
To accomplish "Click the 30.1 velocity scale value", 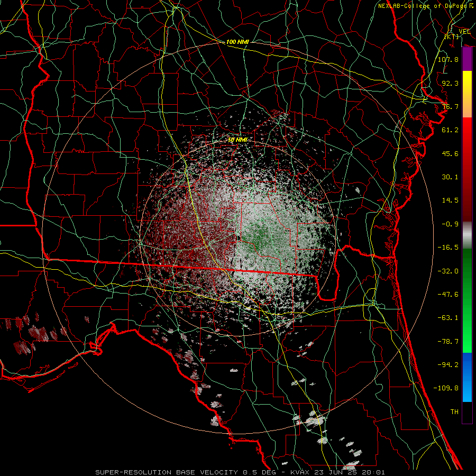I will coord(450,177).
